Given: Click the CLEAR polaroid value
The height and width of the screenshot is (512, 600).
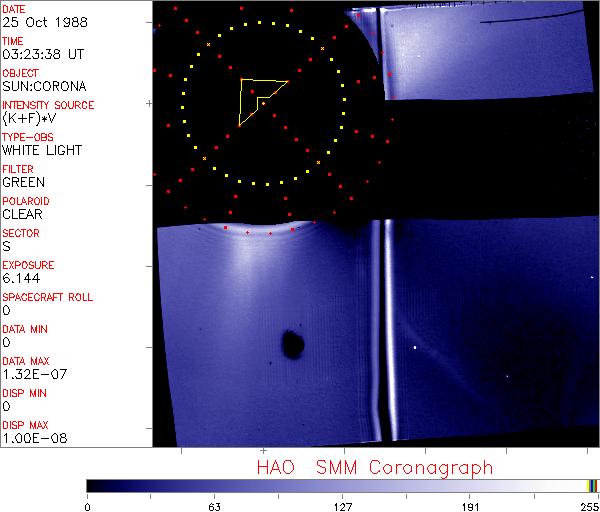Looking at the screenshot, I should coord(22,215).
